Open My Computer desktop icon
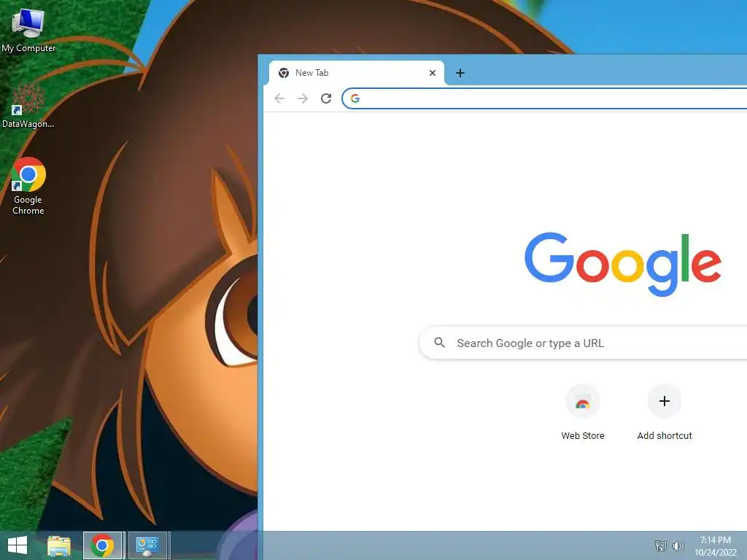Image resolution: width=747 pixels, height=560 pixels. [x=28, y=30]
